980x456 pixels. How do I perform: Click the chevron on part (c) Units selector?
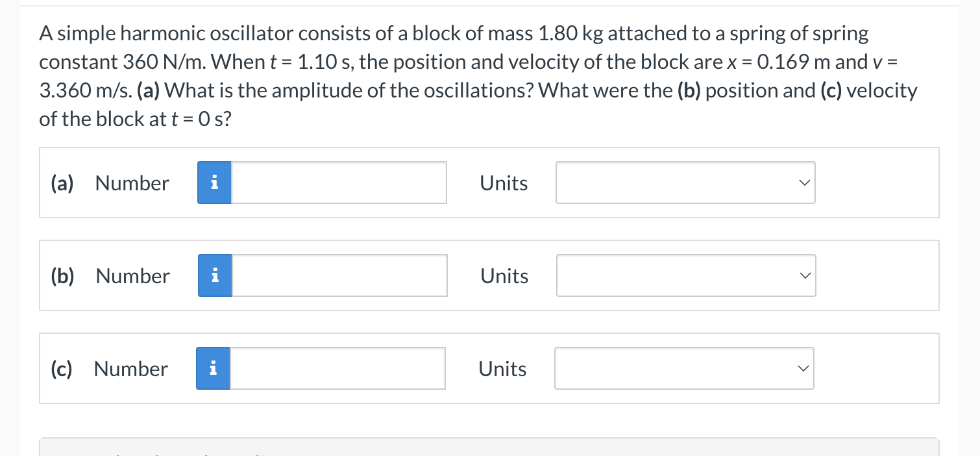(x=803, y=368)
